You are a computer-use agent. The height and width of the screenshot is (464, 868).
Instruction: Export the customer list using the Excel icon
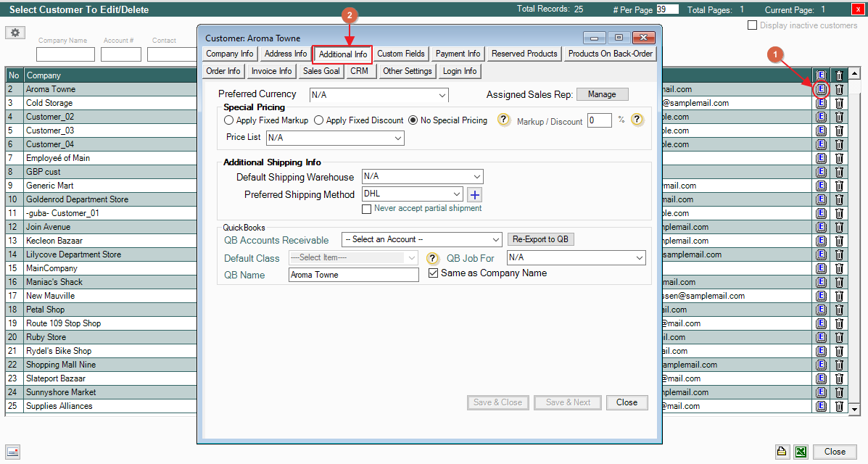(x=801, y=451)
